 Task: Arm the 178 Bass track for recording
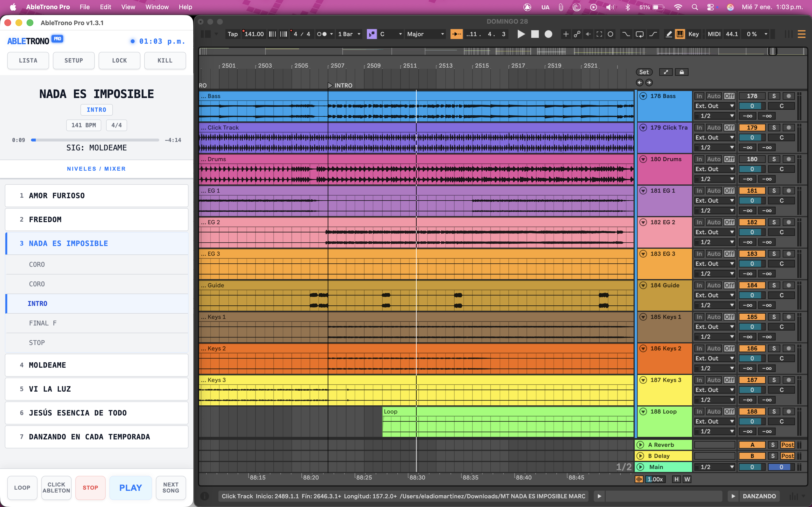coord(789,96)
